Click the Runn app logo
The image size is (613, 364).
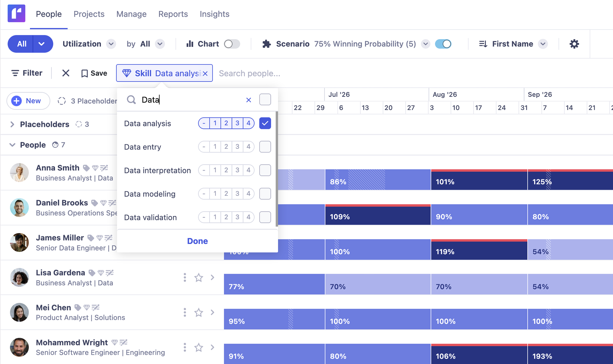coord(16,13)
